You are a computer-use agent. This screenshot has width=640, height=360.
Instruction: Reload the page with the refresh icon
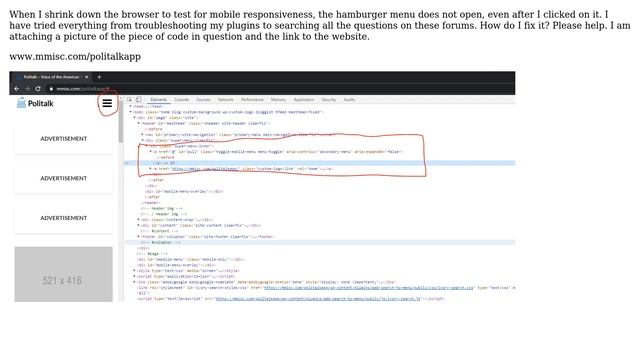pyautogui.click(x=38, y=89)
